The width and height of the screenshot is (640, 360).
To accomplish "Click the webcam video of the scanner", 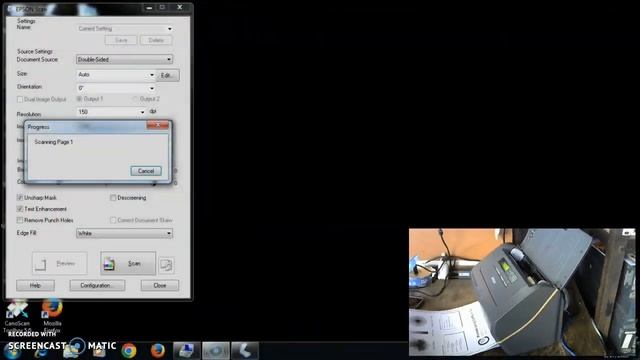I will (522, 292).
